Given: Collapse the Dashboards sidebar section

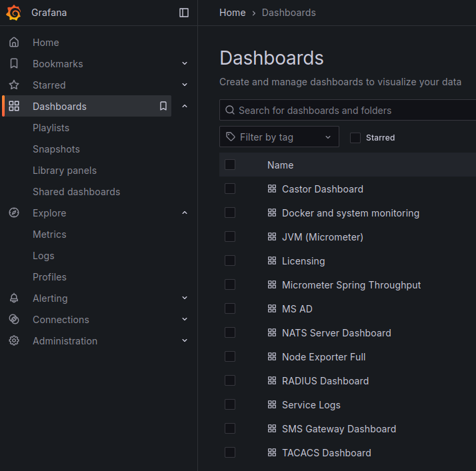Looking at the screenshot, I should [x=185, y=107].
